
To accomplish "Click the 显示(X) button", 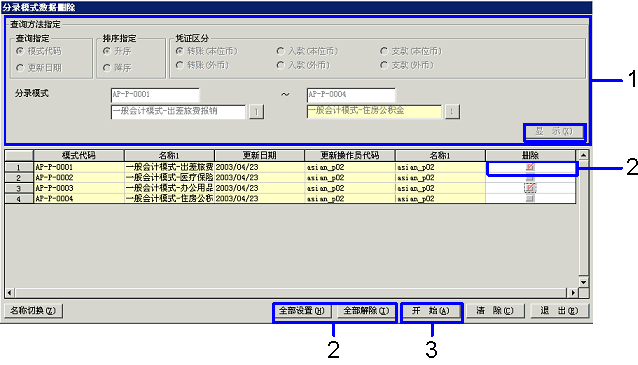I will pos(554,132).
